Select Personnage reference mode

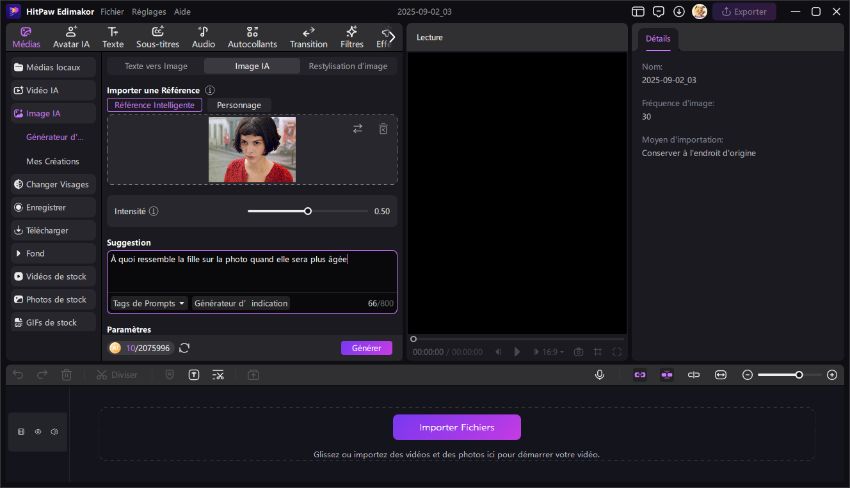click(239, 105)
